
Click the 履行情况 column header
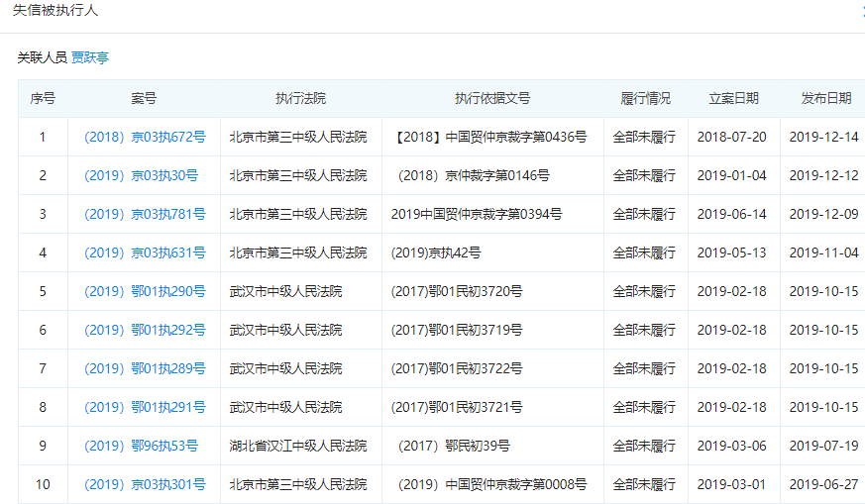(645, 99)
